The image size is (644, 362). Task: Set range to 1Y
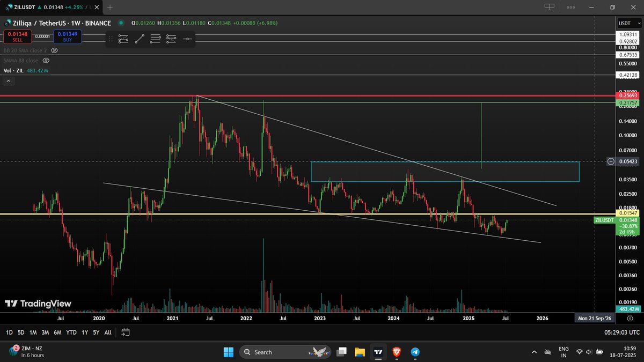click(x=84, y=333)
